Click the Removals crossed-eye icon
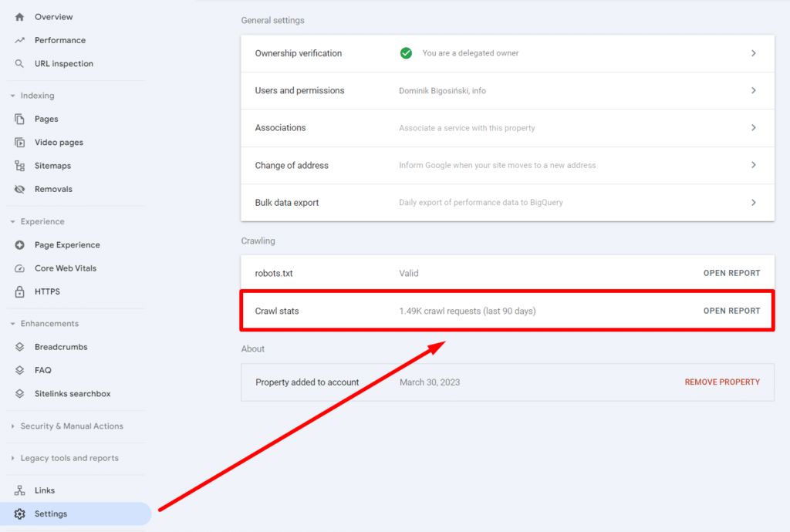The height and width of the screenshot is (532, 790). point(20,189)
